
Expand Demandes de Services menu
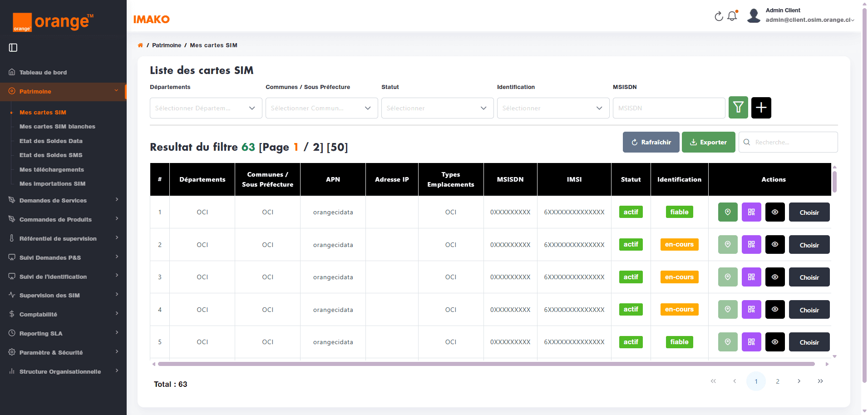(x=63, y=200)
